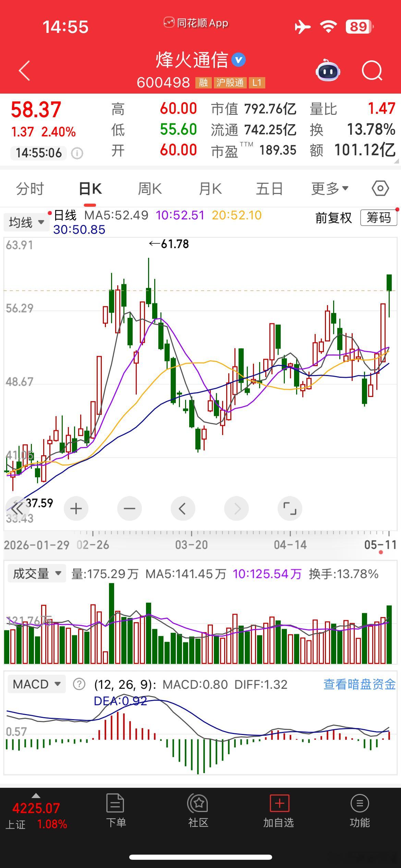Go back with the left arrow

[x=24, y=71]
